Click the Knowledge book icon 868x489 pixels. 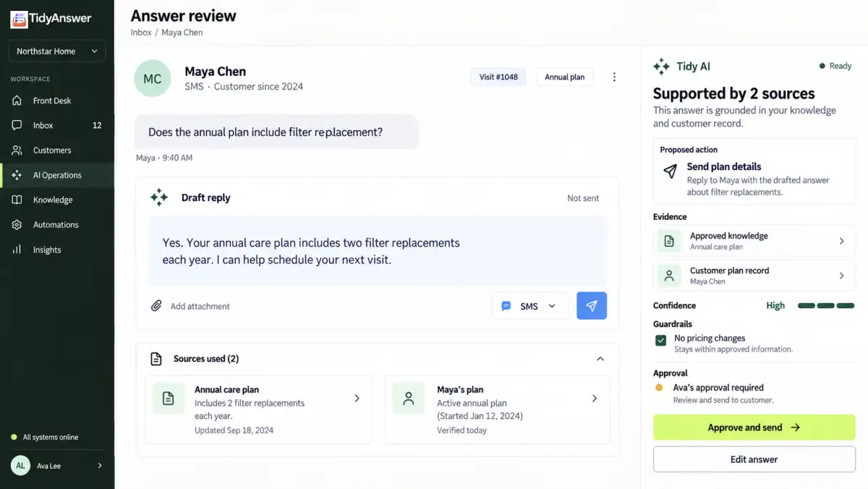pos(17,200)
